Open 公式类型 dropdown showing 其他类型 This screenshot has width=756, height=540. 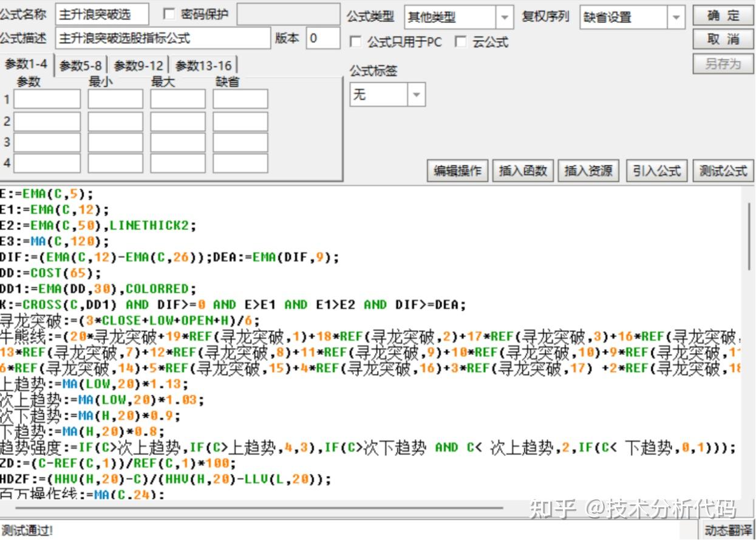click(x=459, y=18)
